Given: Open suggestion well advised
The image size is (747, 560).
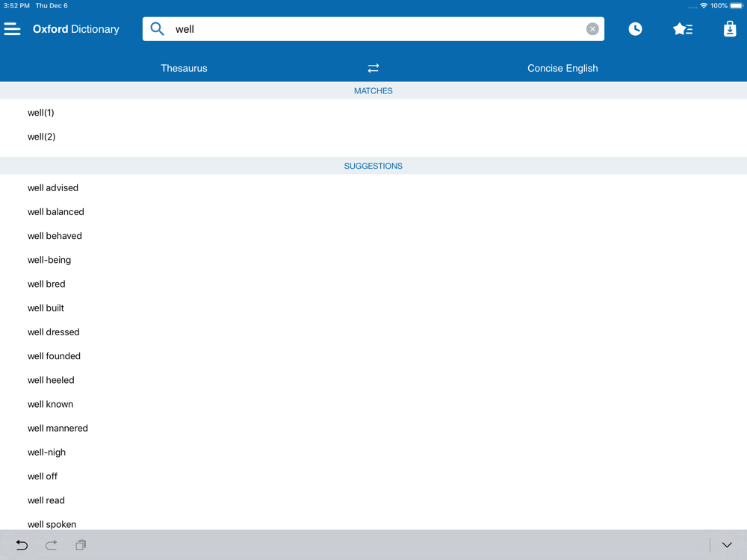Looking at the screenshot, I should (373, 187).
